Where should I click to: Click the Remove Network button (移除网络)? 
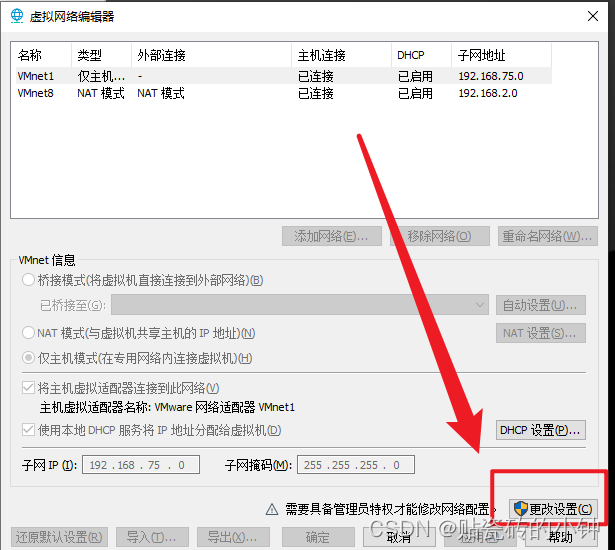click(440, 236)
